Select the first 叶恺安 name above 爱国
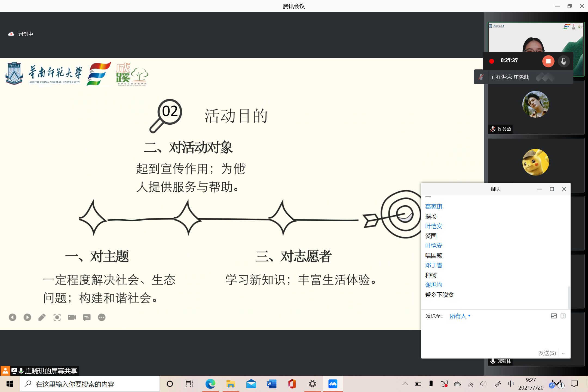The image size is (588, 392). [434, 226]
